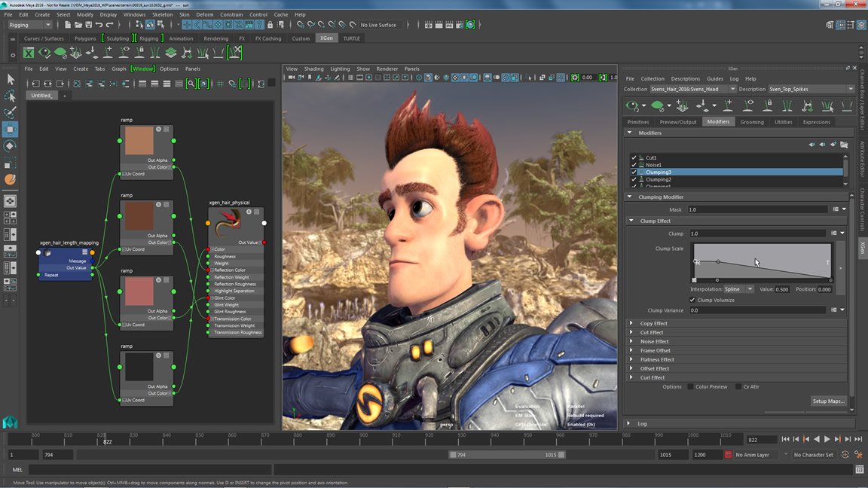Viewport: 868px width, 488px height.
Task: Toggle the Clumping2 modifier checkbox
Action: click(x=634, y=179)
